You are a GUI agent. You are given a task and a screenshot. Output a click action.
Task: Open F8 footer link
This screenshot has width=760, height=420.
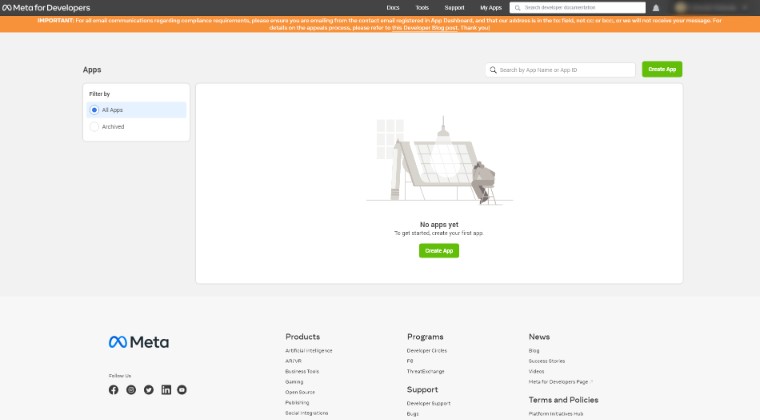pyautogui.click(x=410, y=361)
